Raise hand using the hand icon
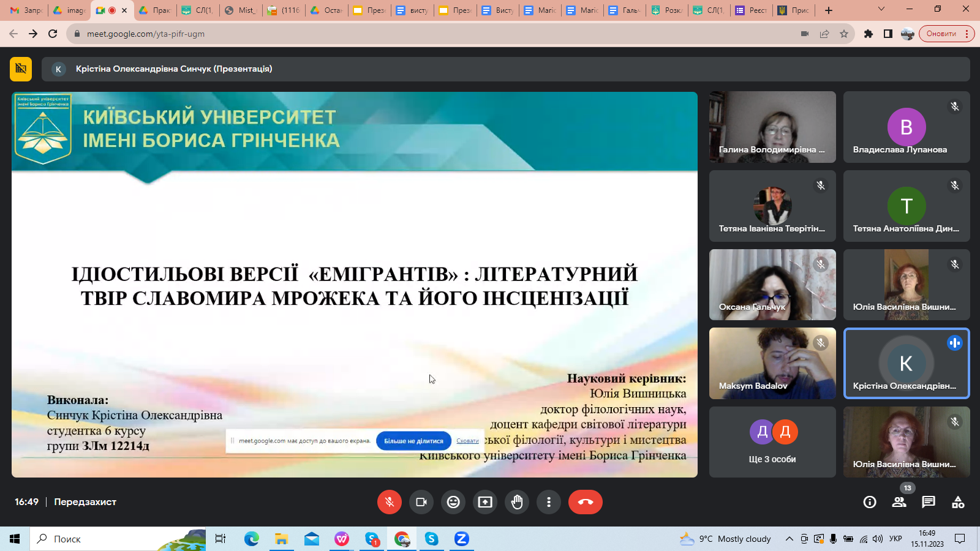 [x=517, y=502]
